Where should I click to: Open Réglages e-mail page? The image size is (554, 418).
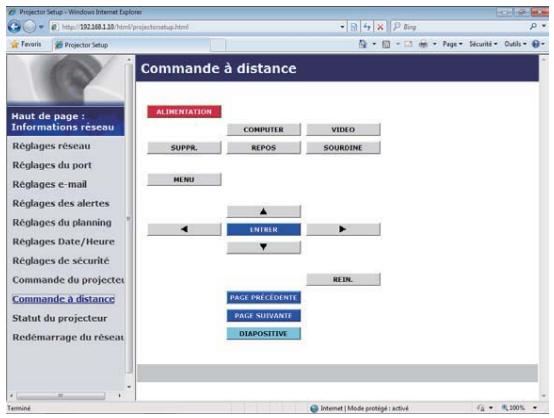pos(49,184)
